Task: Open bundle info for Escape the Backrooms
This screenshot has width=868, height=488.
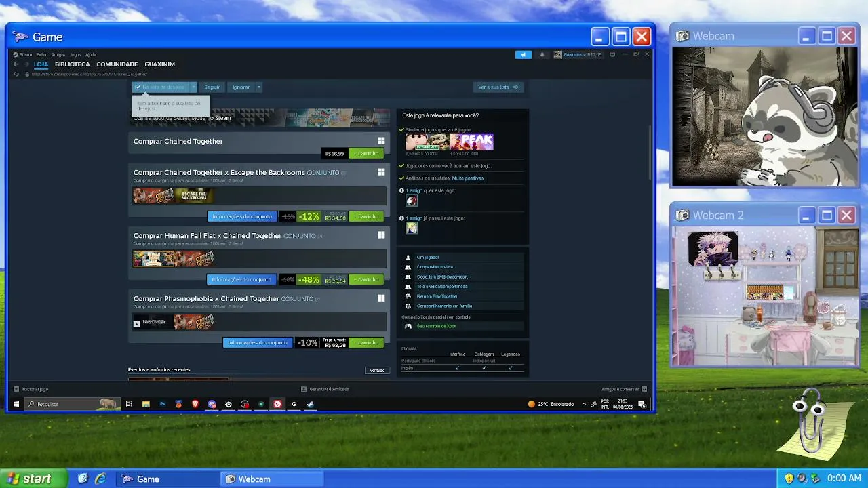Action: pos(242,216)
